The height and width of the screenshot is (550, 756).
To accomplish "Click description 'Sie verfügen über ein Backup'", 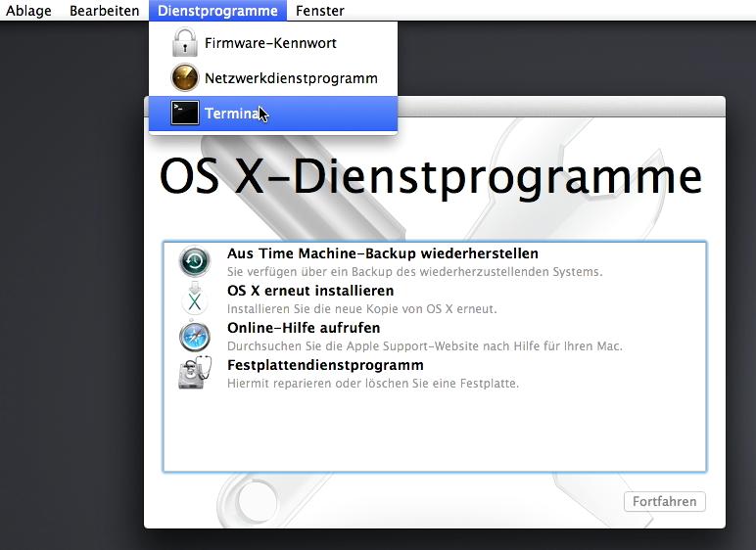I will (414, 272).
